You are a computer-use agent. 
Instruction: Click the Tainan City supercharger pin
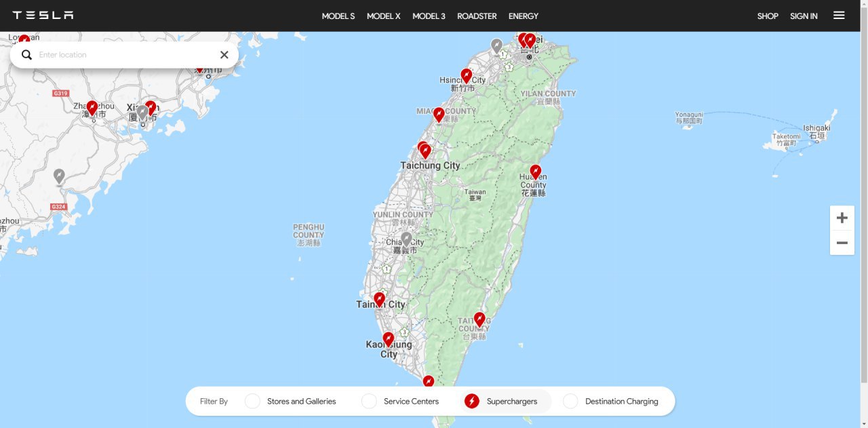pyautogui.click(x=379, y=298)
